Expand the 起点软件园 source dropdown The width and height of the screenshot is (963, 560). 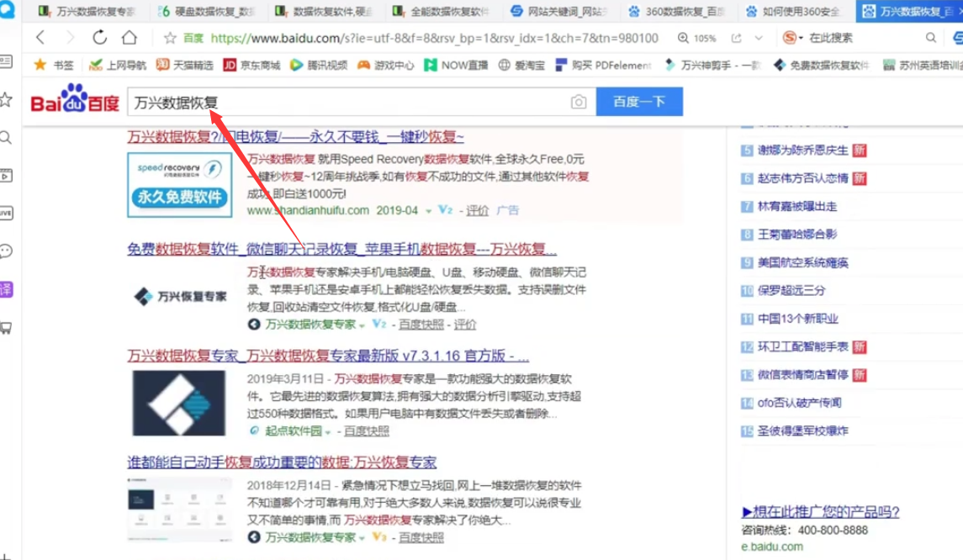[328, 431]
